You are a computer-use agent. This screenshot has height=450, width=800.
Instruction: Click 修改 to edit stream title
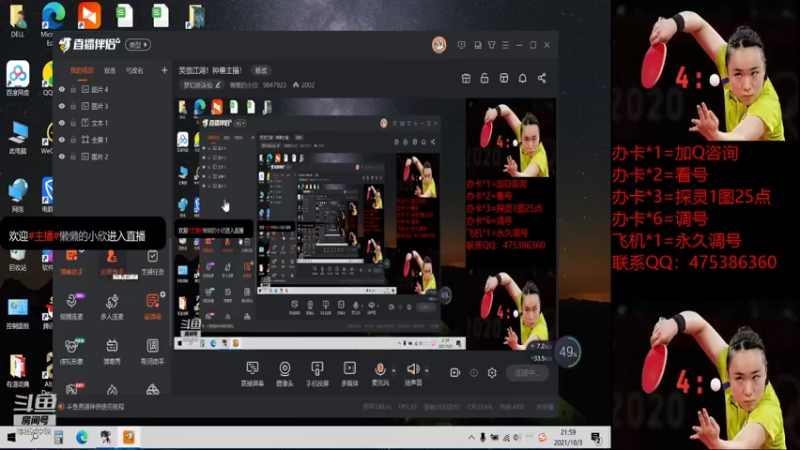coord(261,70)
